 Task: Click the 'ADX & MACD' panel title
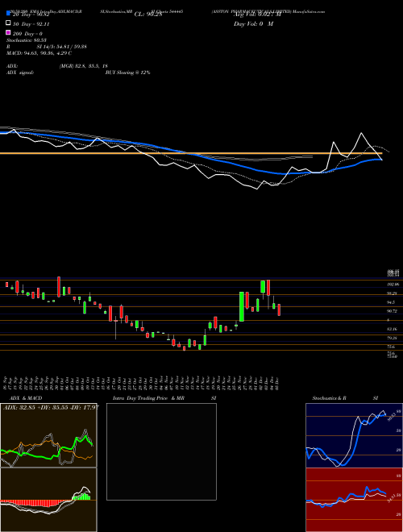tap(26, 398)
